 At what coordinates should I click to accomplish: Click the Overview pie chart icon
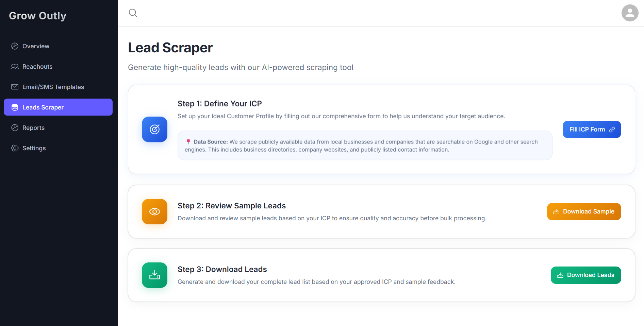pos(15,46)
